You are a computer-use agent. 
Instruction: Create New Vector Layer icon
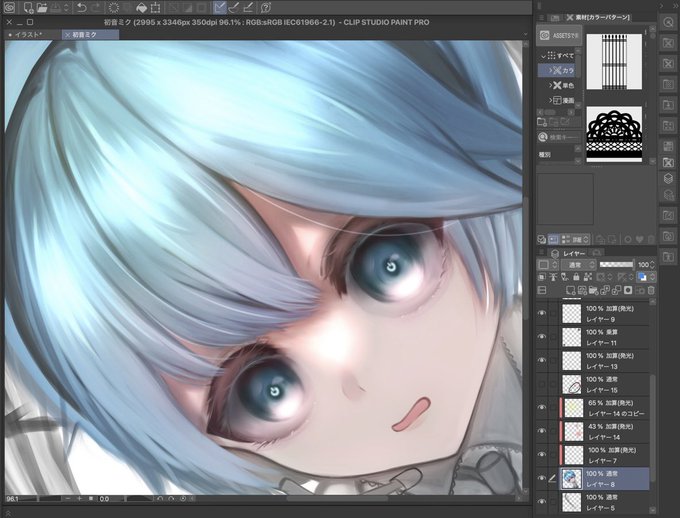pyautogui.click(x=582, y=290)
